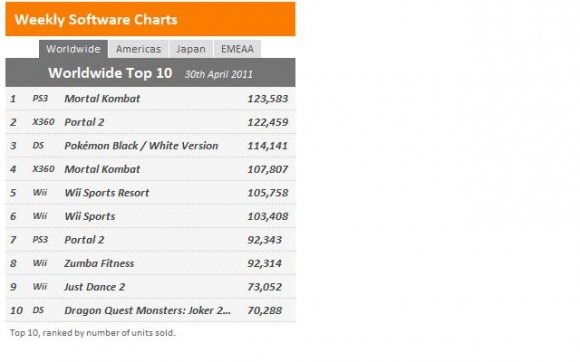Image resolution: width=580 pixels, height=362 pixels.
Task: Click Dragon Quest Monsters: Joker 2
Action: coord(148,310)
